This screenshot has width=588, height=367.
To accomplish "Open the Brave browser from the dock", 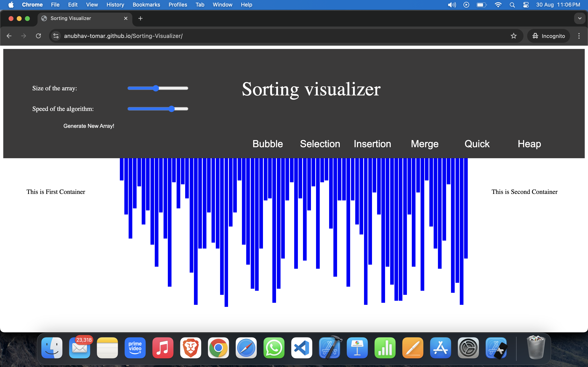I will coord(190,348).
